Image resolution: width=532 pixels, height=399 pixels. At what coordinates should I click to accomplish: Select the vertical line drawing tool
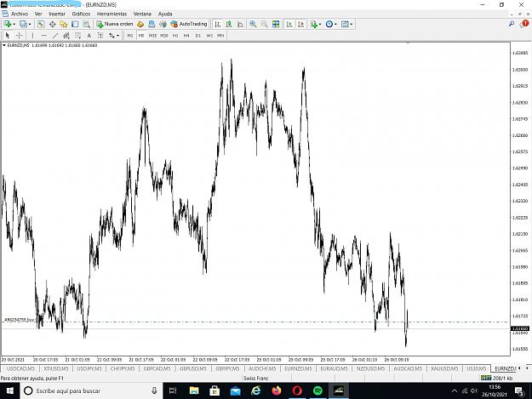[32, 35]
